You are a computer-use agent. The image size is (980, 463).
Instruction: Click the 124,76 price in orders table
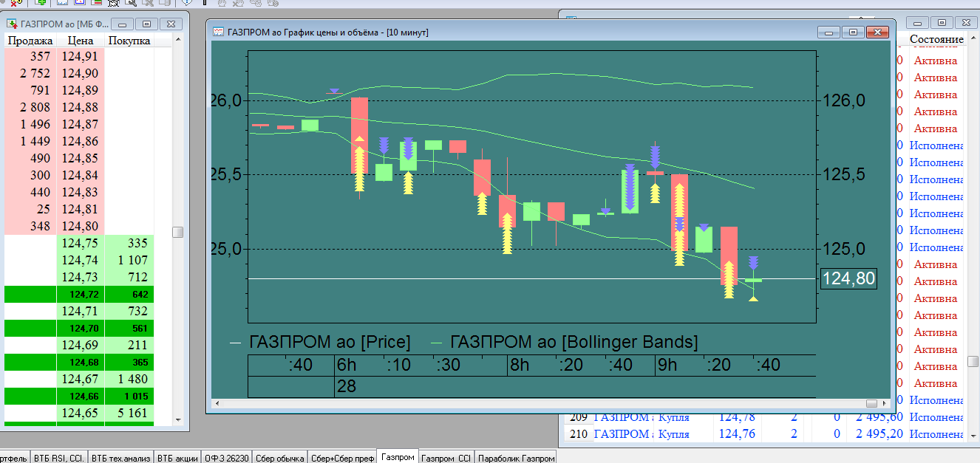pyautogui.click(x=737, y=434)
